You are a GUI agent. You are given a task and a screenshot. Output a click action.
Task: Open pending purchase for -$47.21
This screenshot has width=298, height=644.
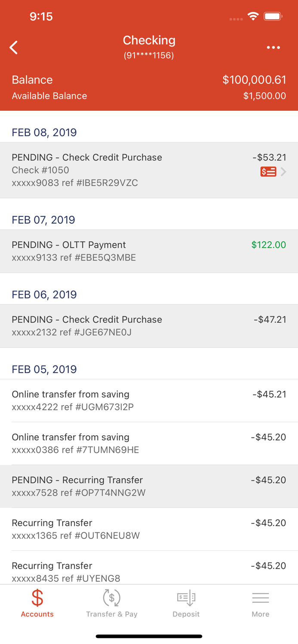click(x=149, y=326)
